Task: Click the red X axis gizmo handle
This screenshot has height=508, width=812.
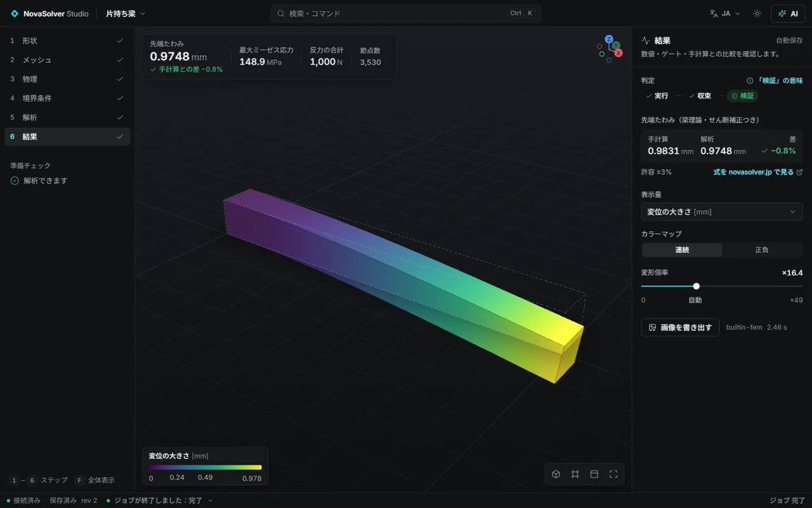Action: coord(619,53)
